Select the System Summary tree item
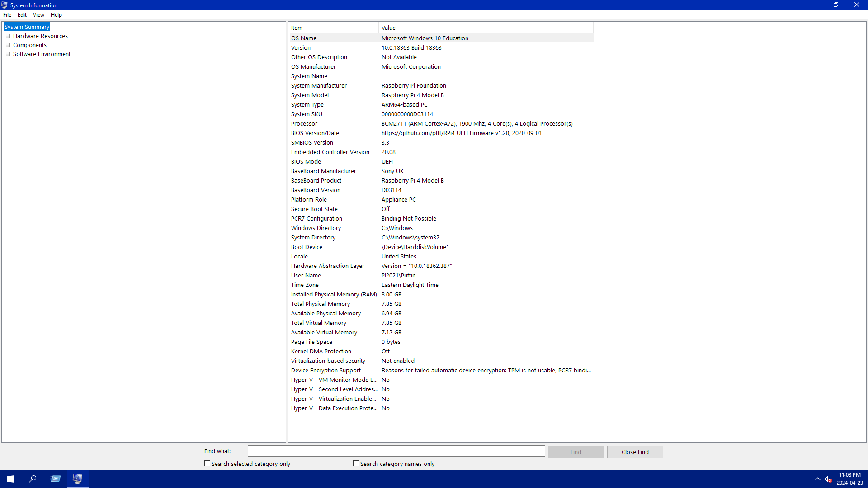Screen dimensions: 868x488 (x=27, y=27)
